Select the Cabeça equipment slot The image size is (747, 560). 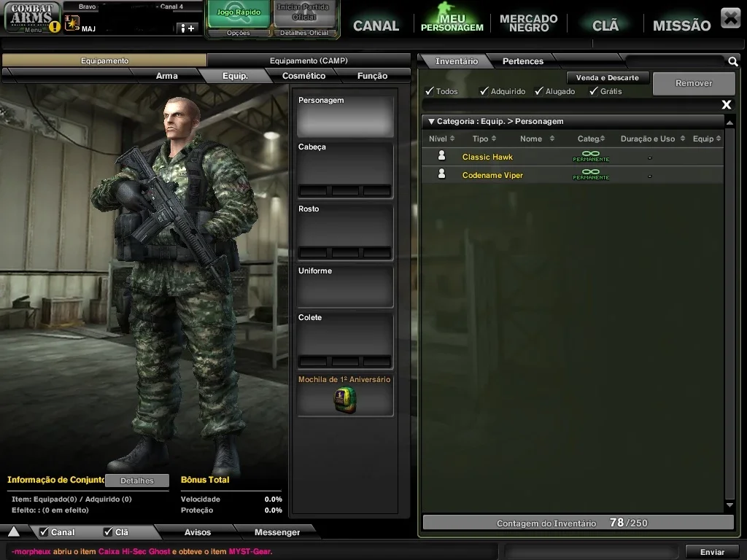345,169
